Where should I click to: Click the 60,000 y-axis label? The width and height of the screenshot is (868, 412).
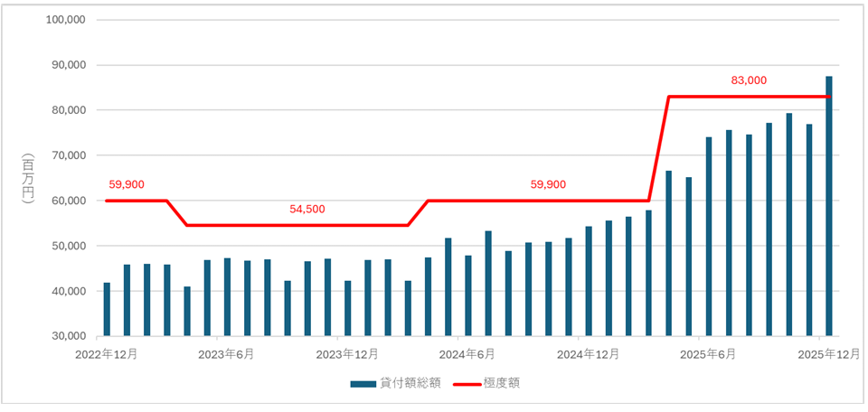pyautogui.click(x=67, y=201)
